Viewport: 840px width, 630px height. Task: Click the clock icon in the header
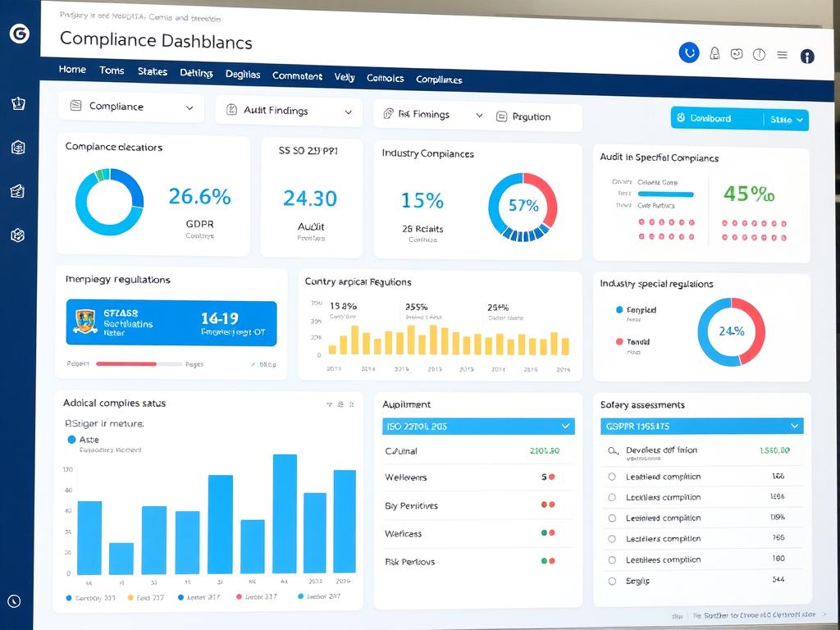759,52
